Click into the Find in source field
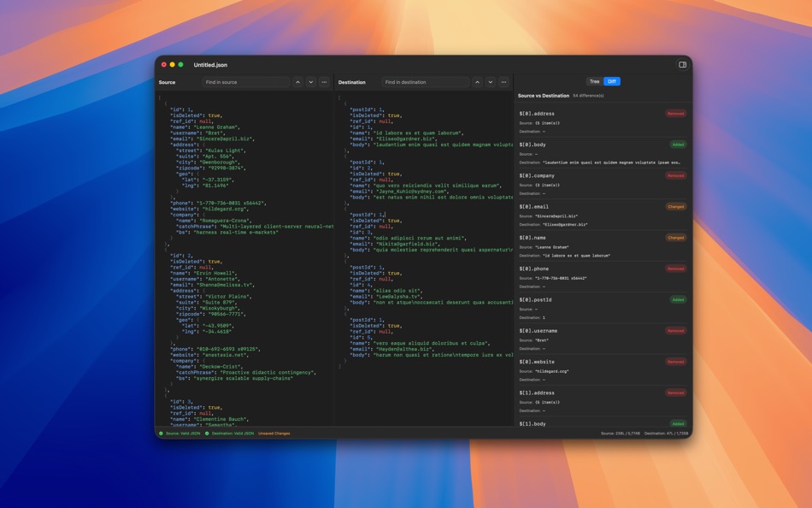This screenshot has height=508, width=812. click(244, 82)
